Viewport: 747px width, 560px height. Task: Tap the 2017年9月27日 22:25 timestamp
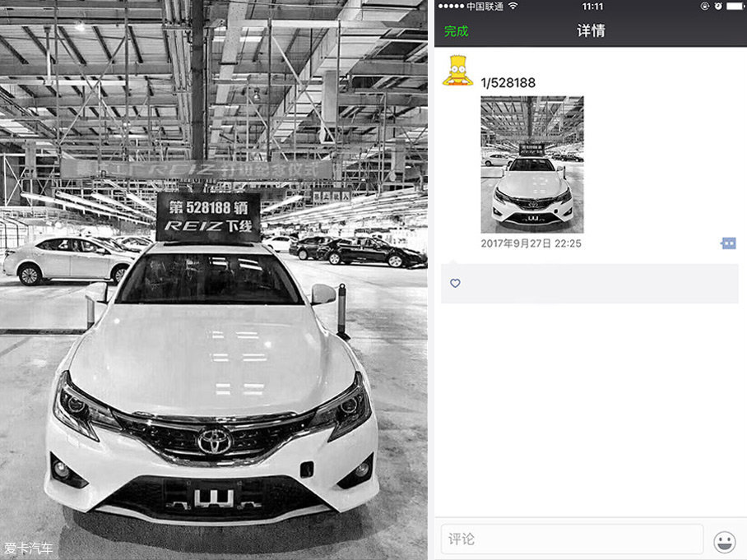[x=531, y=243]
